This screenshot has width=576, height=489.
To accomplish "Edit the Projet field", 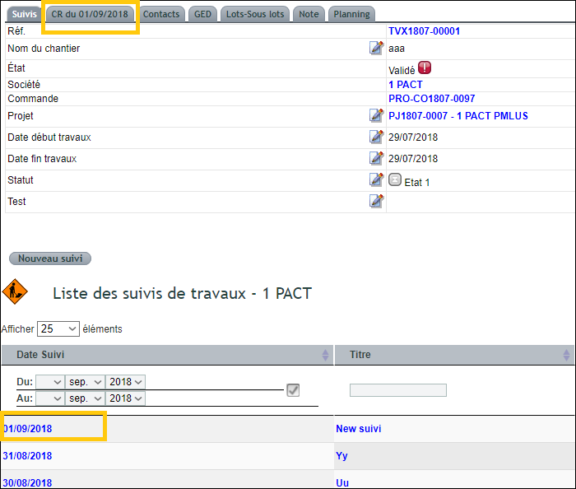I will click(x=376, y=116).
